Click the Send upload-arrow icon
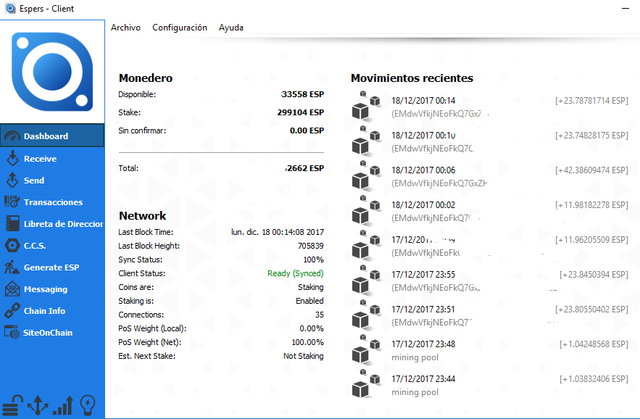Viewport: 640px width, 419px height. (x=12, y=180)
